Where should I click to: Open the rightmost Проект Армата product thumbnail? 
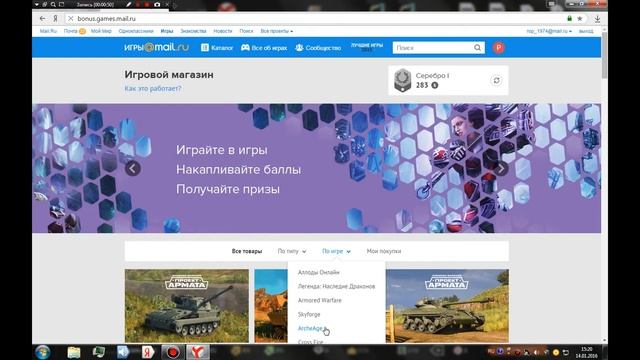click(x=447, y=306)
